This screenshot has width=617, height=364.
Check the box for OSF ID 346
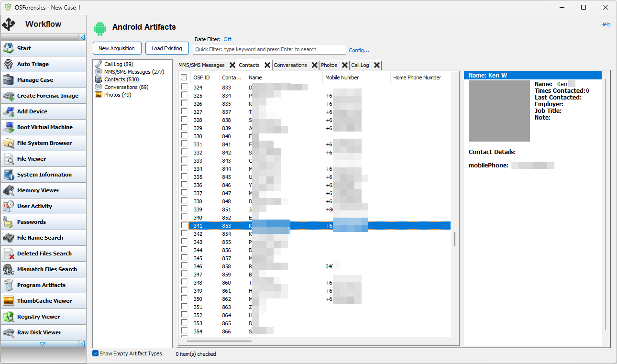click(184, 266)
